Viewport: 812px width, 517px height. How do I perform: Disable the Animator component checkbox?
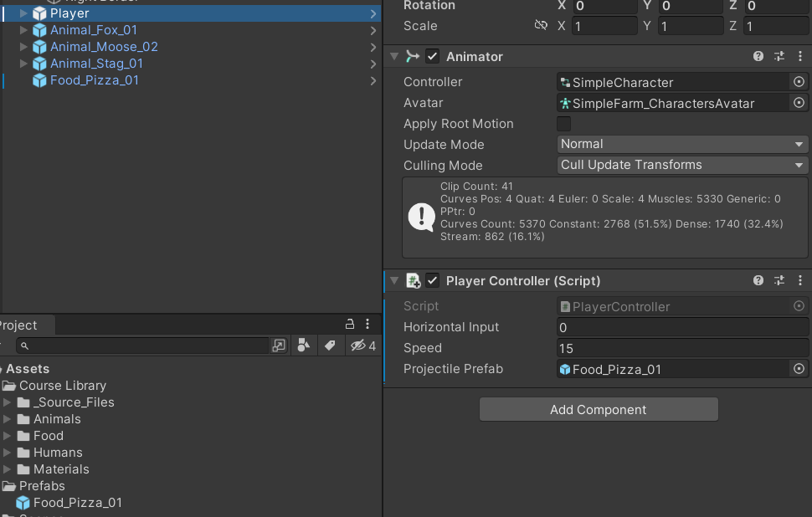tap(433, 56)
